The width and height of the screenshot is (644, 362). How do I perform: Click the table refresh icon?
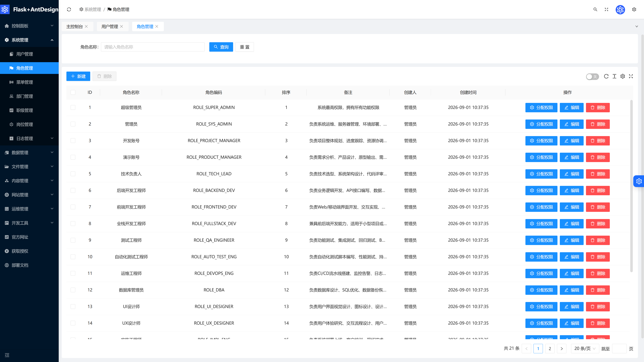point(606,76)
